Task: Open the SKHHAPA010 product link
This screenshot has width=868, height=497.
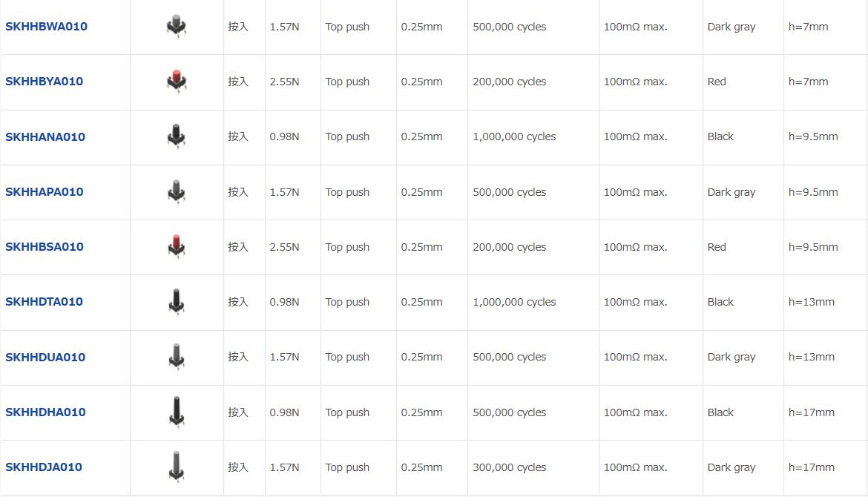Action: point(45,192)
